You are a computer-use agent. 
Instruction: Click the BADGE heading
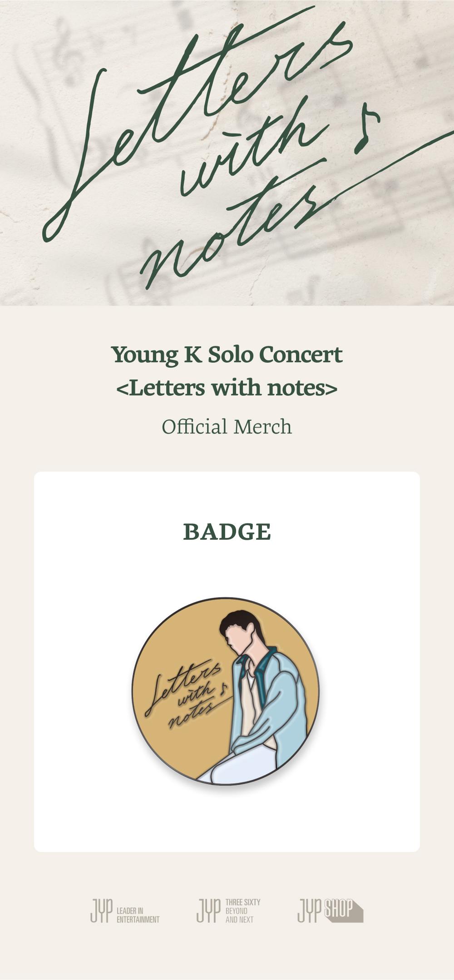point(227,532)
